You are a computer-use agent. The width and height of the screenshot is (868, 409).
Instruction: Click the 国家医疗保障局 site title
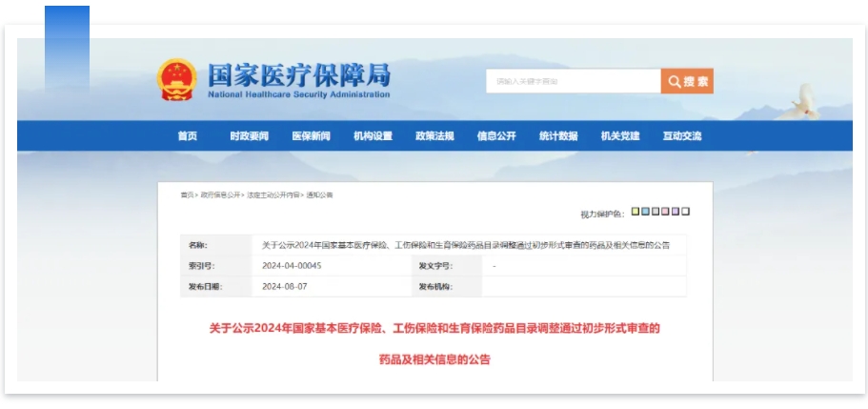click(298, 75)
